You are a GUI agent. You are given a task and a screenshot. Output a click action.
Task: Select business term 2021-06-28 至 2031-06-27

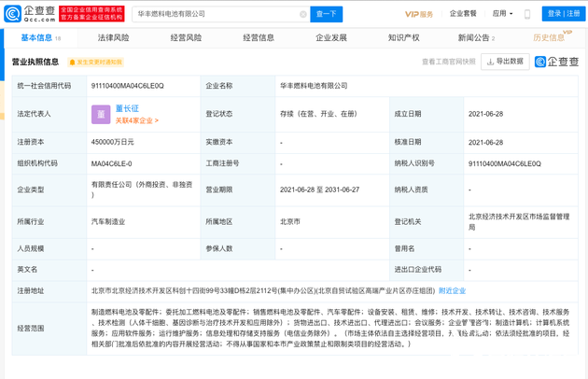[x=319, y=189]
